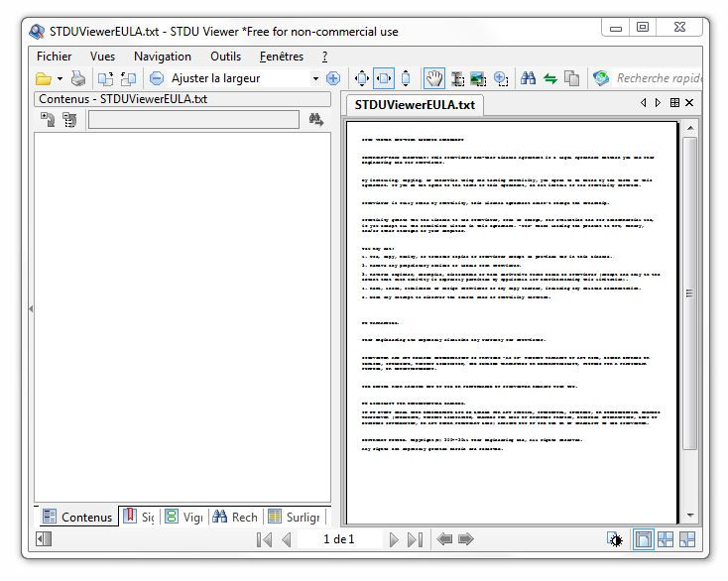Select the STDUViewerEULA.txt document tab
The image size is (728, 581).
click(x=415, y=105)
